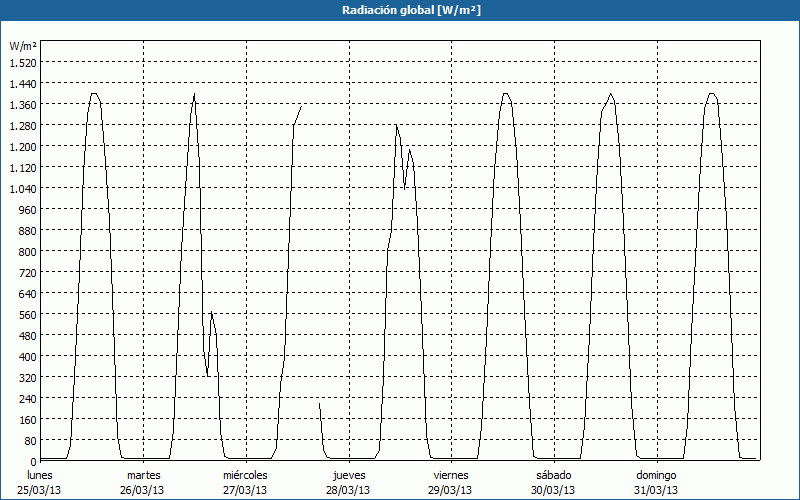Click the 880 y-axis value
Viewport: 800px width, 500px height.
pyautogui.click(x=29, y=231)
